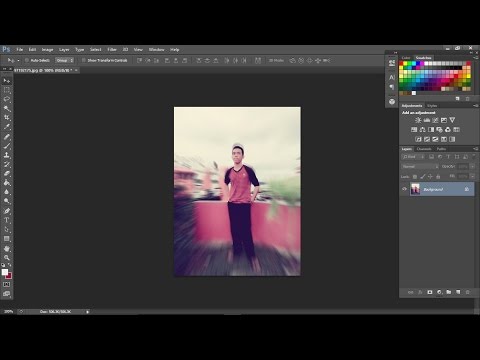Select the Zoom tool
Screen dimensions: 480x360
(7, 258)
